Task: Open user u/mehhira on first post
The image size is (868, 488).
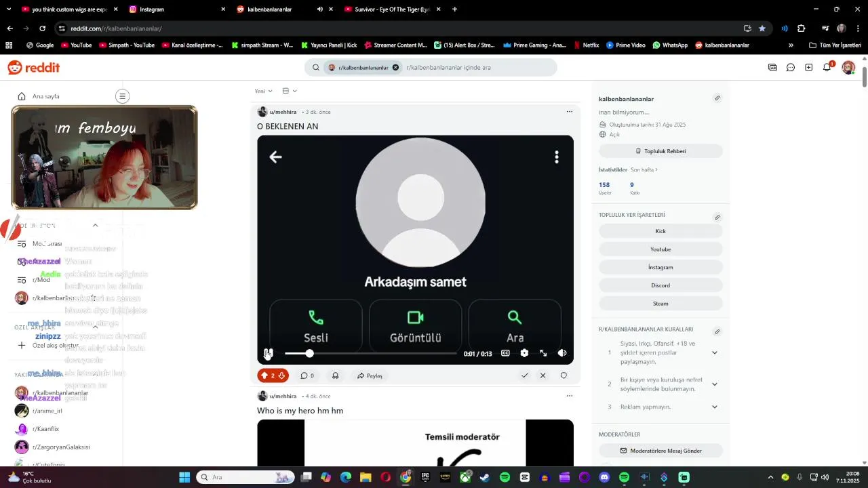Action: pos(283,112)
